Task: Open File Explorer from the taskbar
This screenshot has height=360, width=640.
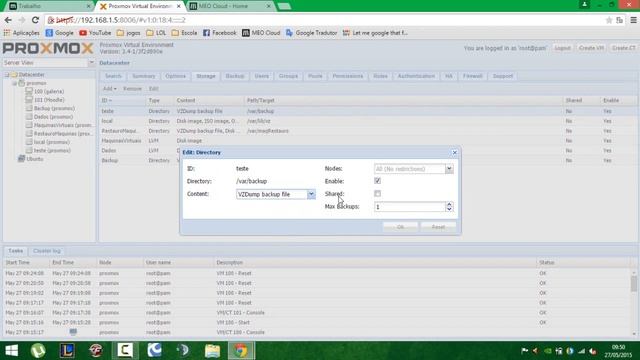Action: coord(212,351)
